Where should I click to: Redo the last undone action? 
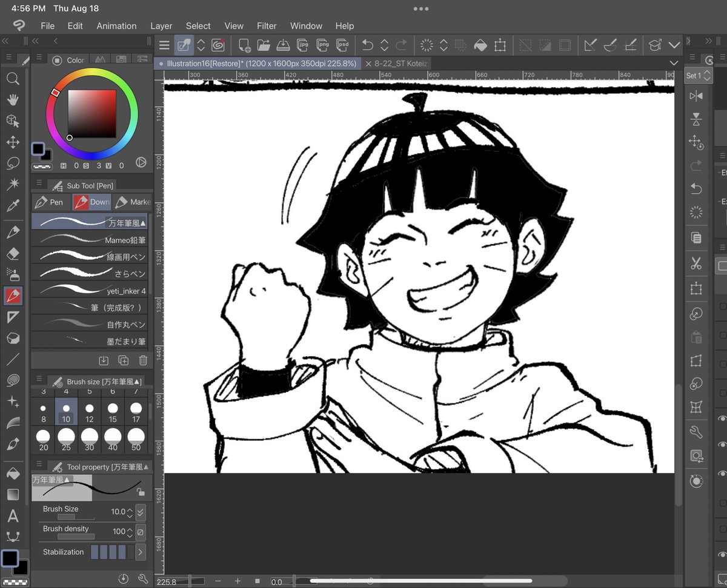(401, 45)
